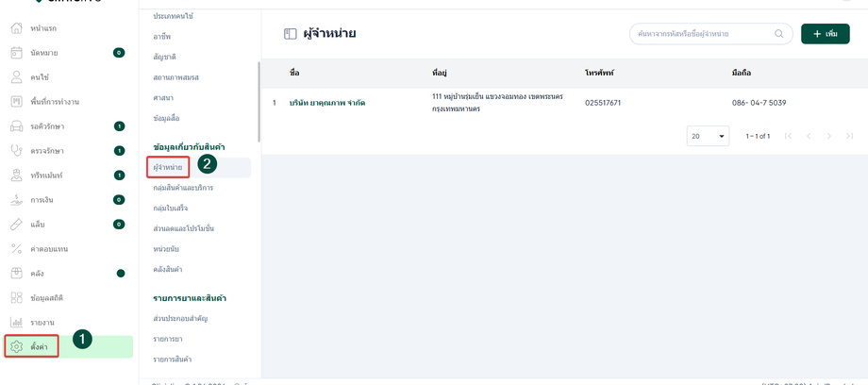Click the mobile number 086- 04-7 5039

click(759, 103)
